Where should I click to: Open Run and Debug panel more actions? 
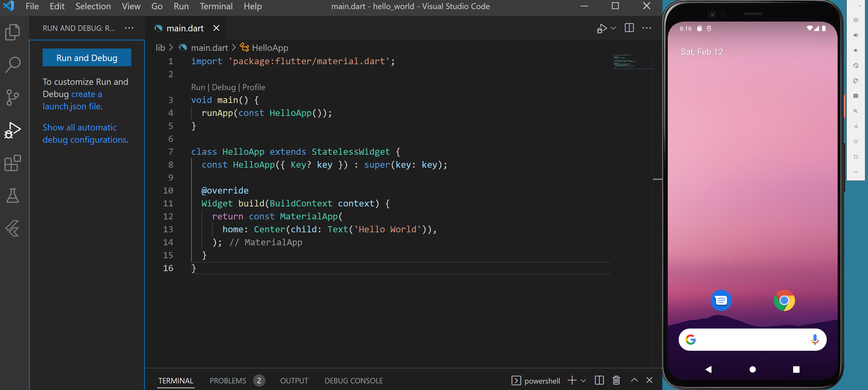click(x=129, y=28)
